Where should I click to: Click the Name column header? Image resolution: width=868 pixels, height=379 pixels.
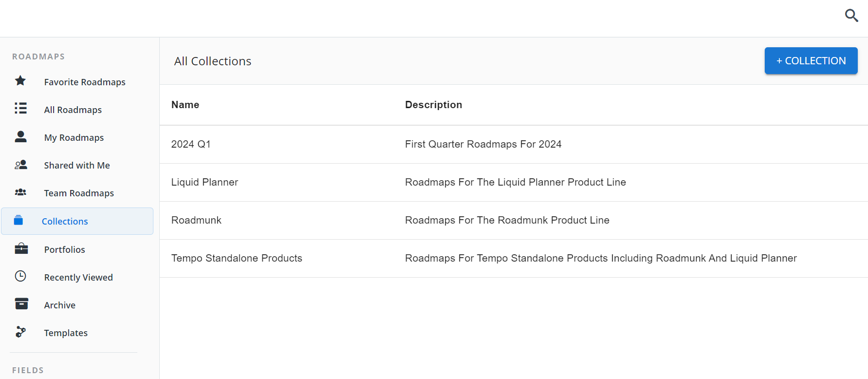(185, 105)
